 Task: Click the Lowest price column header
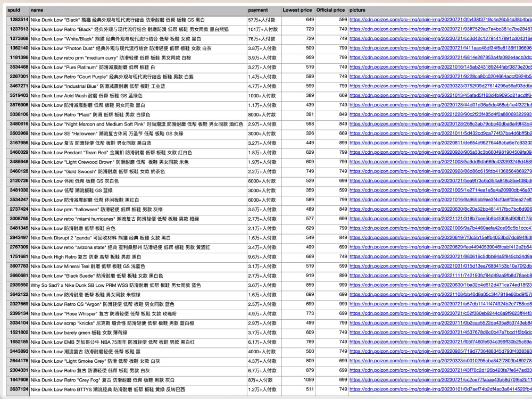coord(298,11)
